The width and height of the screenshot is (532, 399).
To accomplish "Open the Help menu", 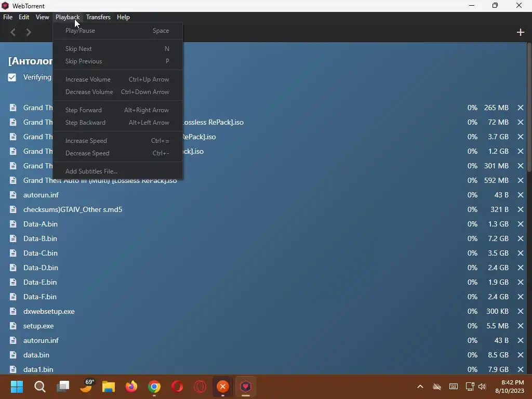I will coord(123,17).
